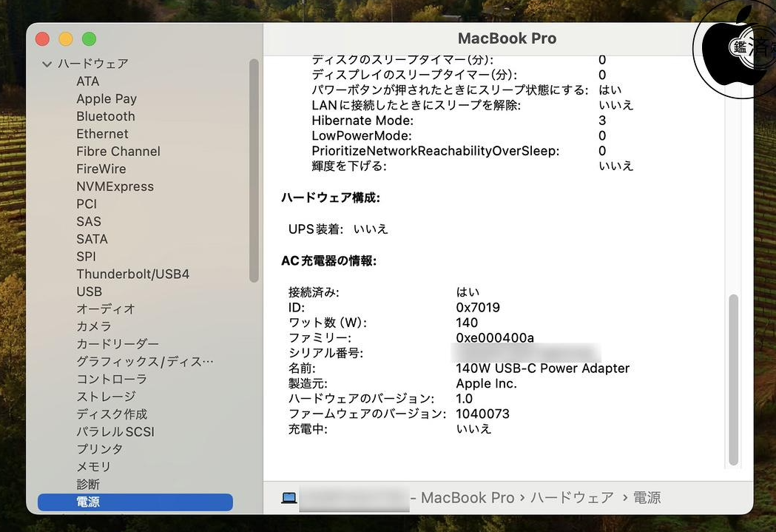Screen dimensions: 776x532
Task: Open the 診断 diagnostics section
Action: [x=87, y=484]
